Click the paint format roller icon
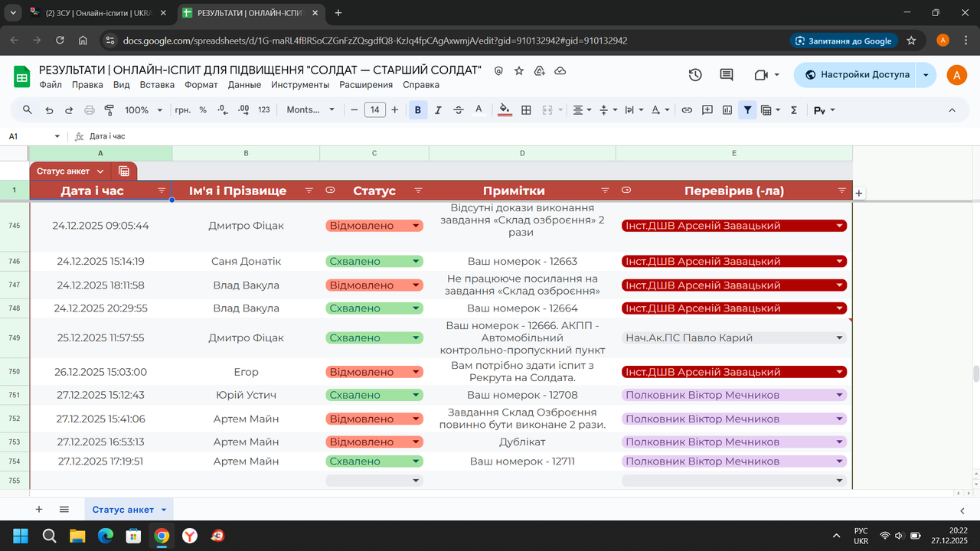980x551 pixels. pyautogui.click(x=109, y=110)
